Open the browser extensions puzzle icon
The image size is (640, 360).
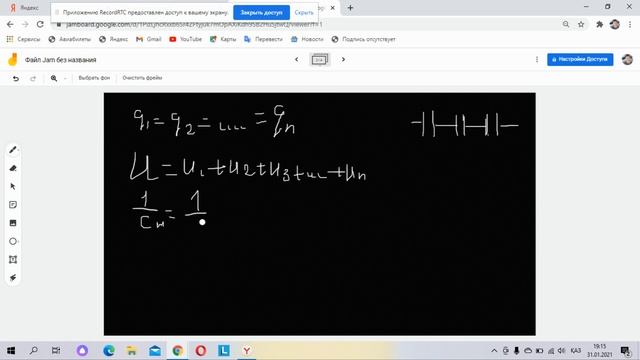point(599,24)
